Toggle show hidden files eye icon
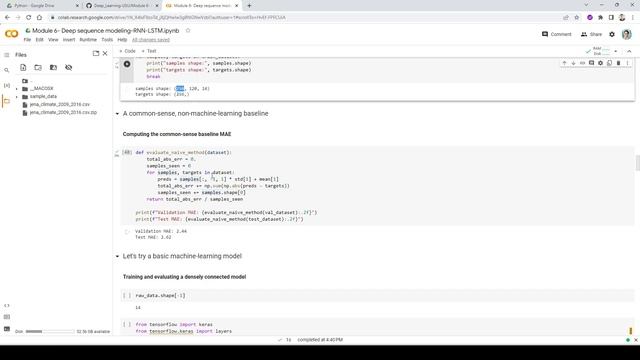Image resolution: width=640 pixels, height=360 pixels. pos(69,67)
